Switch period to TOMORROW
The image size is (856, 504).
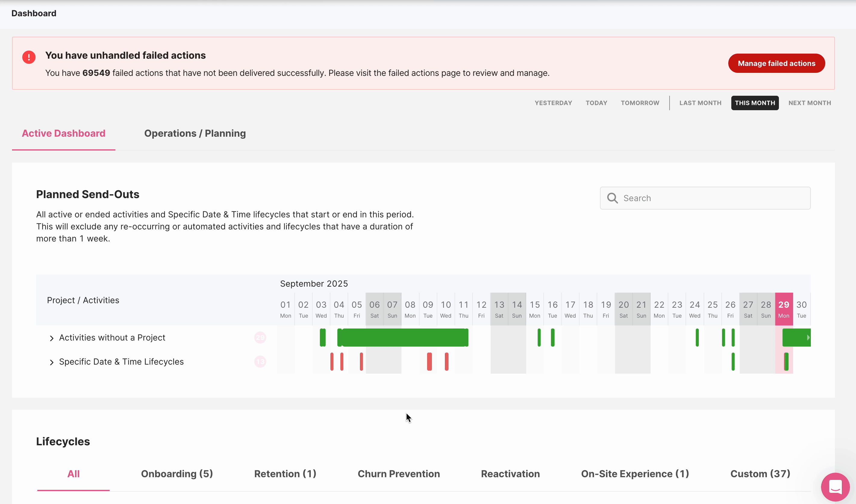pyautogui.click(x=640, y=103)
